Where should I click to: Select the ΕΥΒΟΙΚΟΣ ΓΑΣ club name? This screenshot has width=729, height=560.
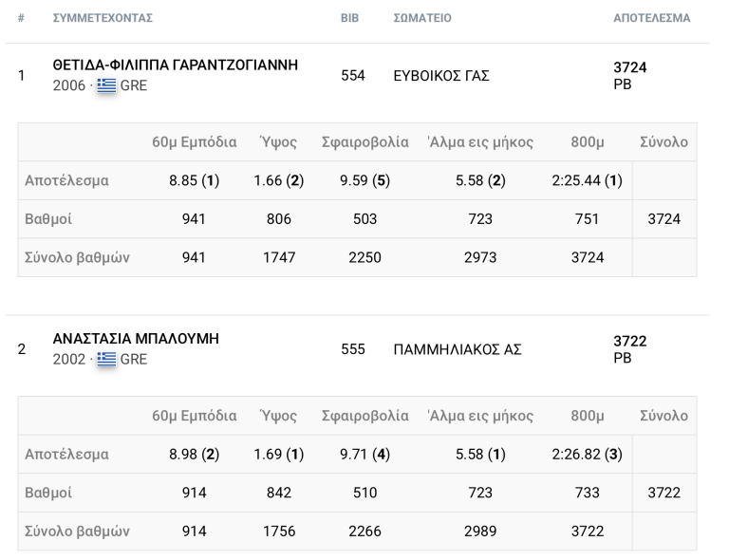click(441, 76)
